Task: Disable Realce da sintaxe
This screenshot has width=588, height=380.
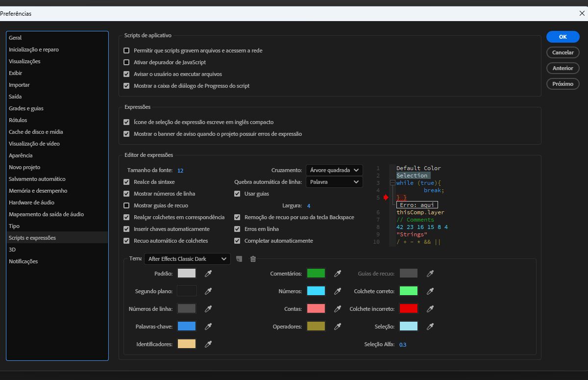Action: click(x=126, y=182)
